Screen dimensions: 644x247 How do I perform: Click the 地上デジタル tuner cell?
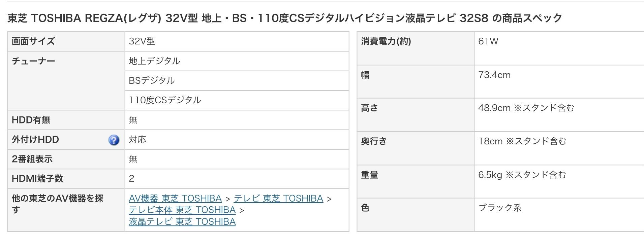154,61
